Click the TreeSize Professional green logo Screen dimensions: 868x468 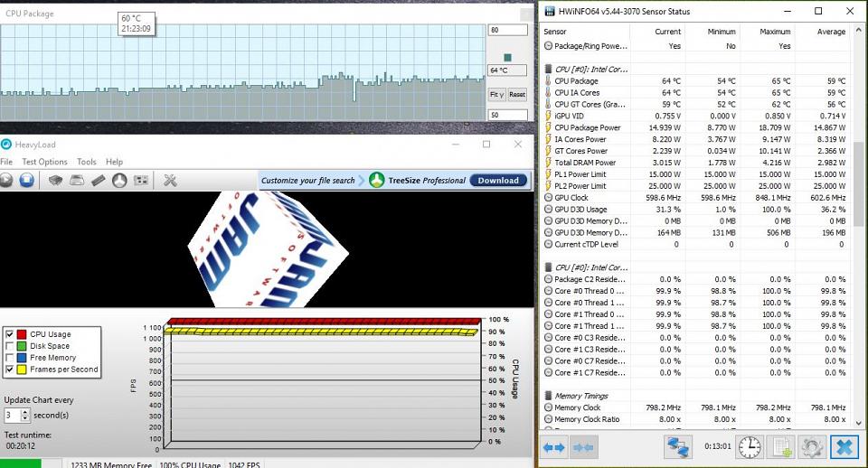376,181
